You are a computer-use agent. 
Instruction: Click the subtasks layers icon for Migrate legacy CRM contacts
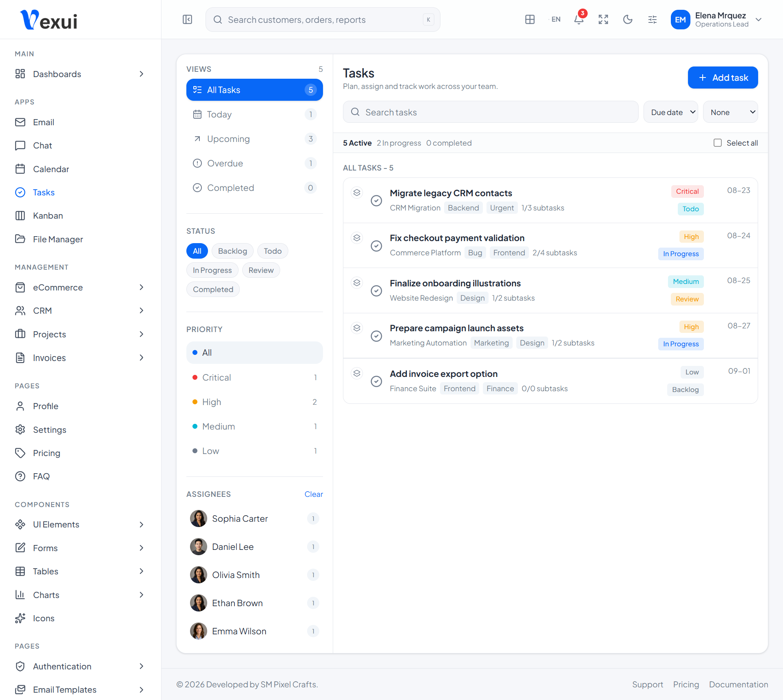(357, 193)
